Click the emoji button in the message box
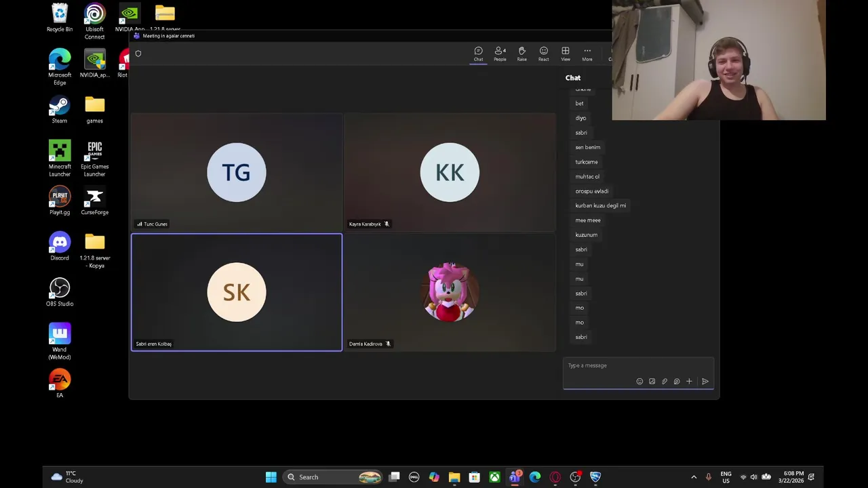This screenshot has width=868, height=488. [x=639, y=382]
